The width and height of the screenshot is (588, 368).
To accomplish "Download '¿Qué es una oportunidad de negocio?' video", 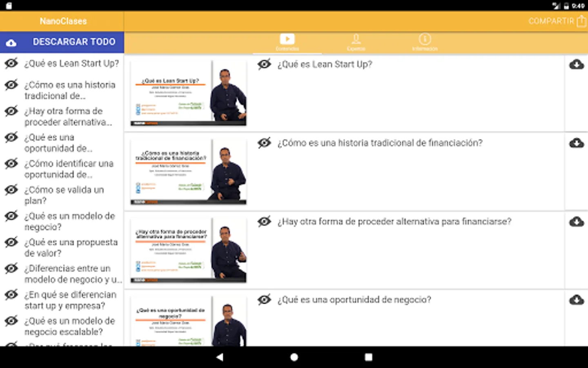I will (576, 300).
